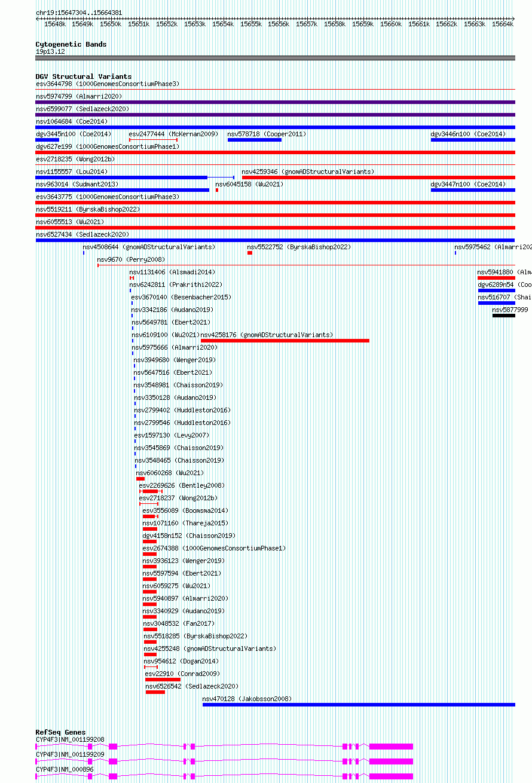This screenshot has height=783, width=532.
Task: Click nsv5597594 (Ebert2021) label
Action: pyautogui.click(x=182, y=573)
